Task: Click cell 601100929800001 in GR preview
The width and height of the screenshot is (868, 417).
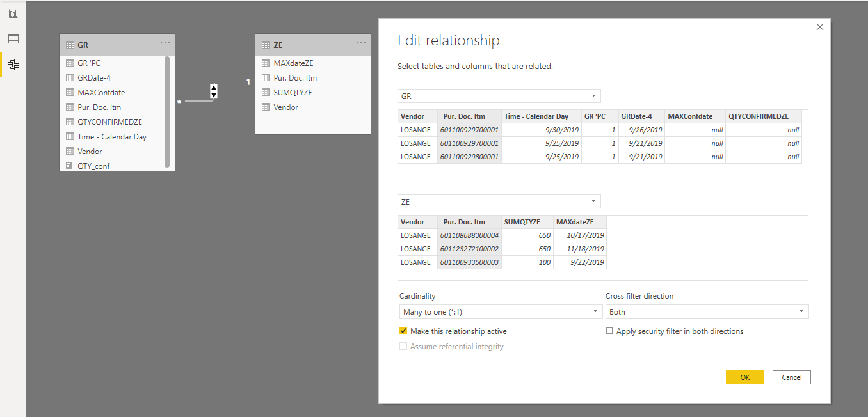Action: click(x=469, y=157)
